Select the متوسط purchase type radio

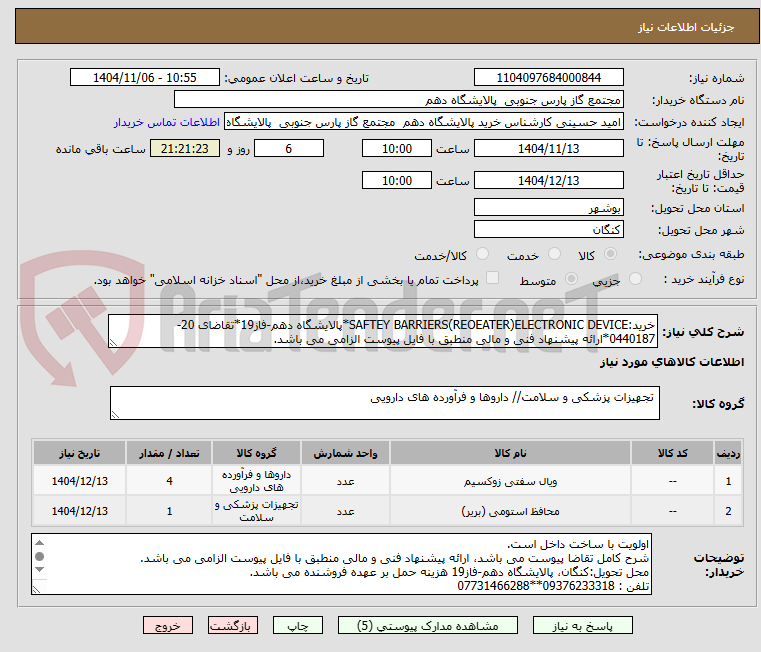click(571, 279)
